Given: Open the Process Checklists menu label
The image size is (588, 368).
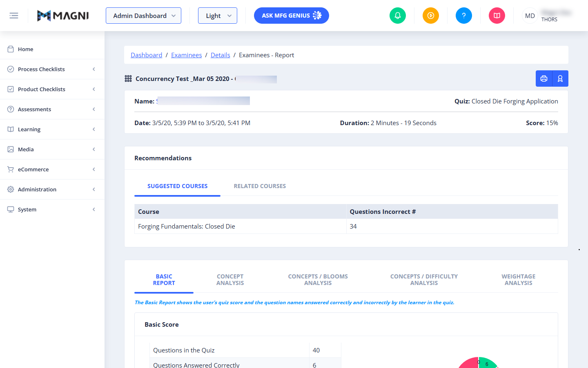Looking at the screenshot, I should point(41,69).
